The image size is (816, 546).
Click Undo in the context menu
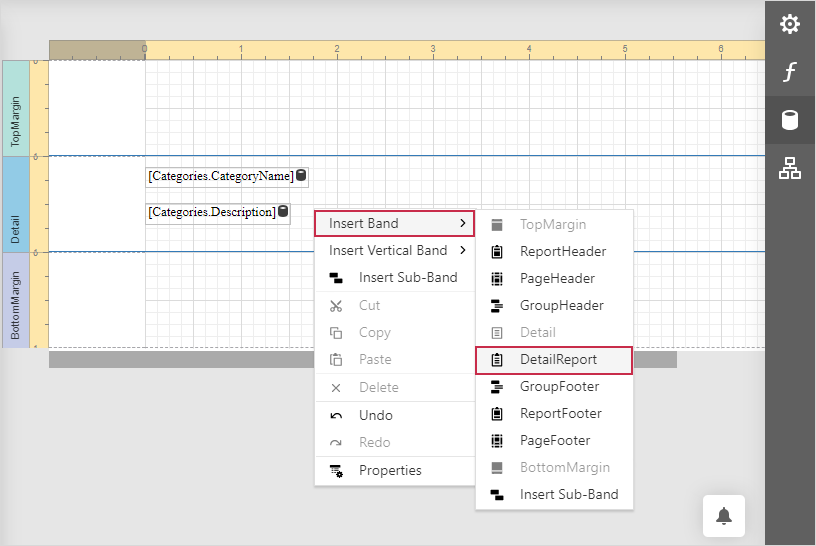pos(375,415)
